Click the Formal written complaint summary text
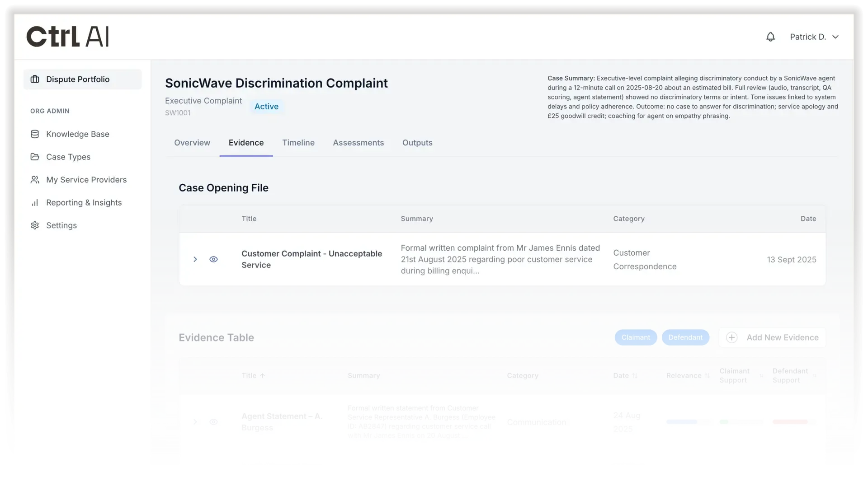The width and height of the screenshot is (868, 486). [x=500, y=259]
